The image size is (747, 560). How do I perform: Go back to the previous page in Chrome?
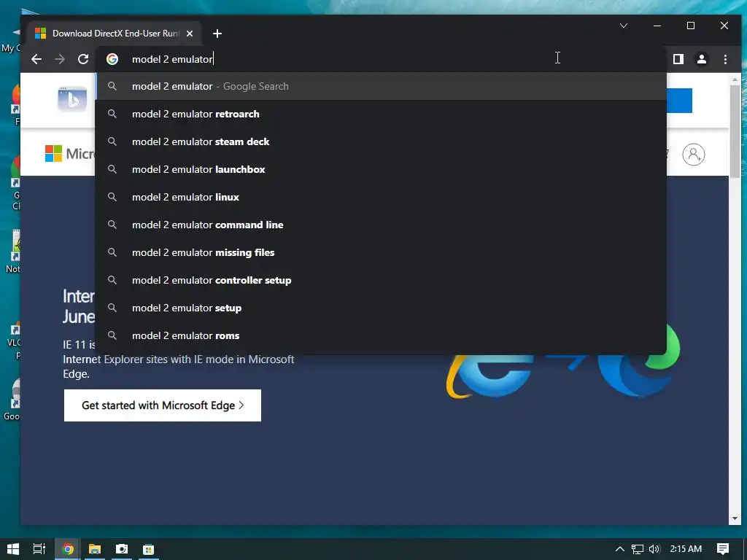point(36,59)
